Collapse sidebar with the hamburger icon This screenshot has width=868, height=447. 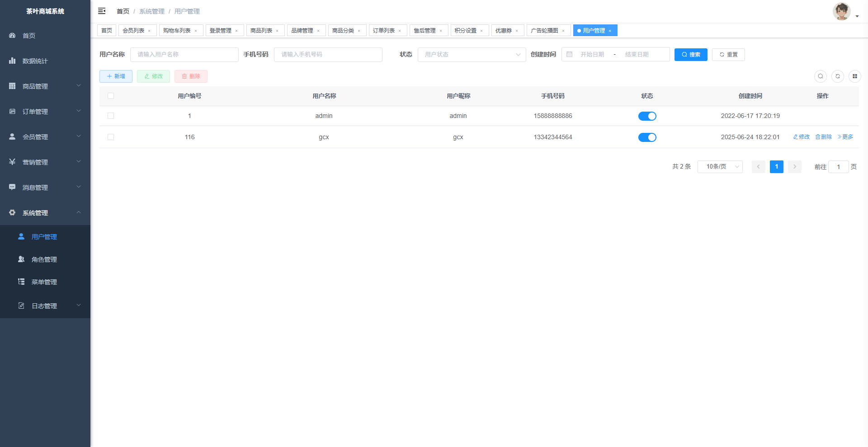pos(102,11)
